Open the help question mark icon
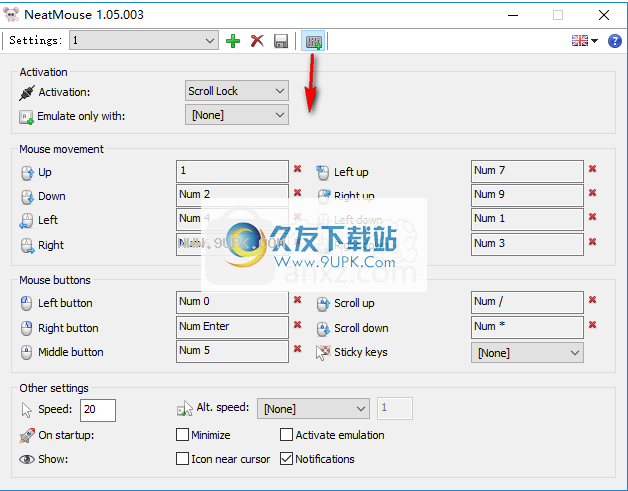The height and width of the screenshot is (491, 628). click(x=614, y=40)
